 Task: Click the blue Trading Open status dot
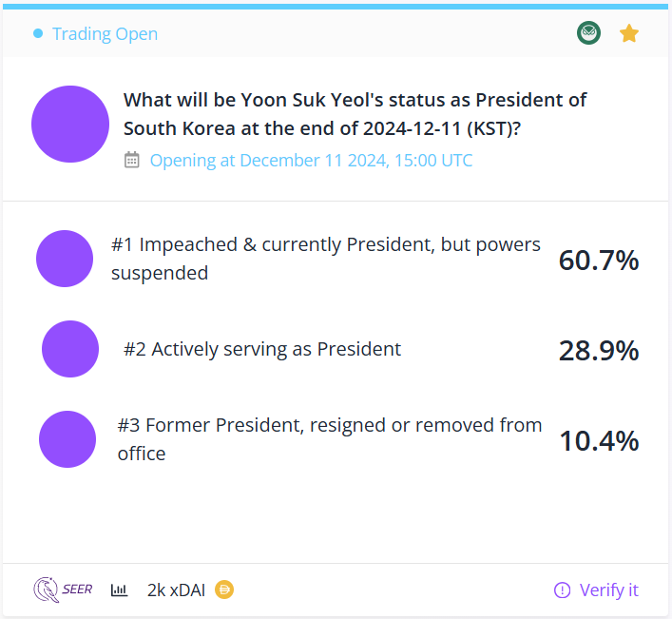click(38, 33)
